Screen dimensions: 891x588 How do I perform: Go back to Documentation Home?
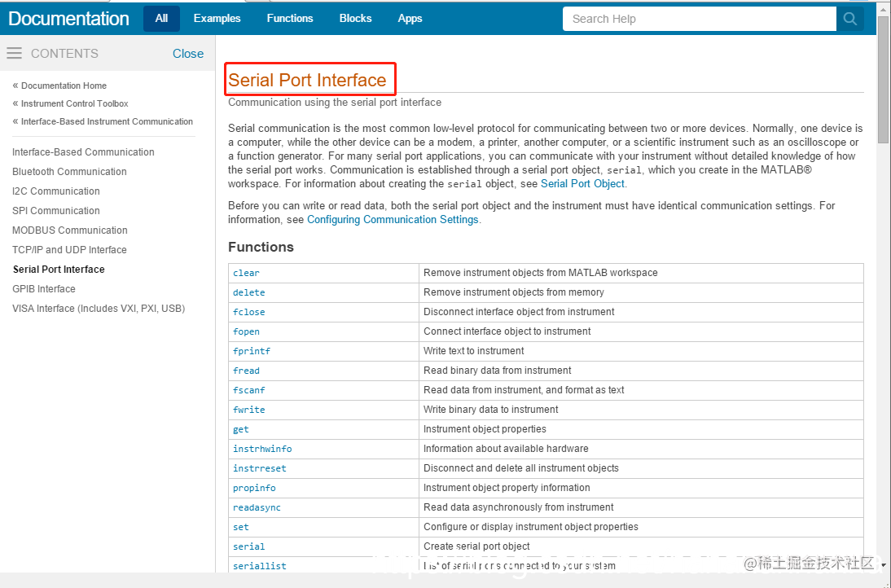(x=64, y=86)
